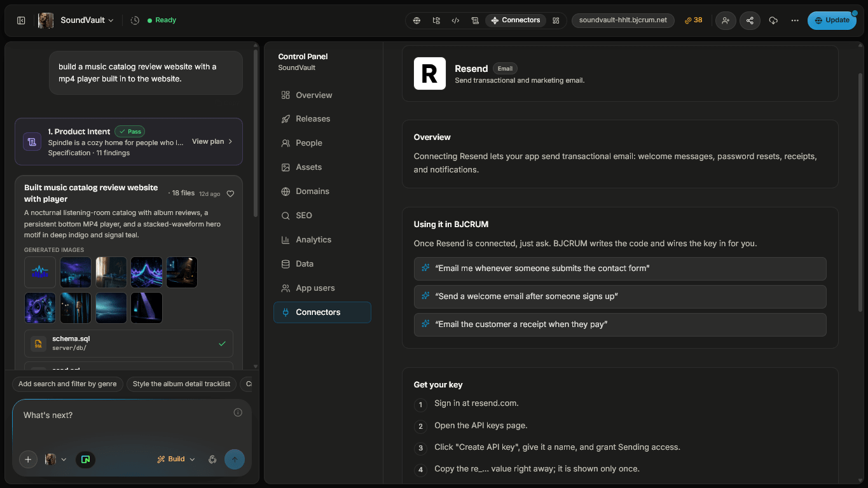Open the second generated image thumbnail
Viewport: 868px width, 488px height.
pyautogui.click(x=76, y=272)
